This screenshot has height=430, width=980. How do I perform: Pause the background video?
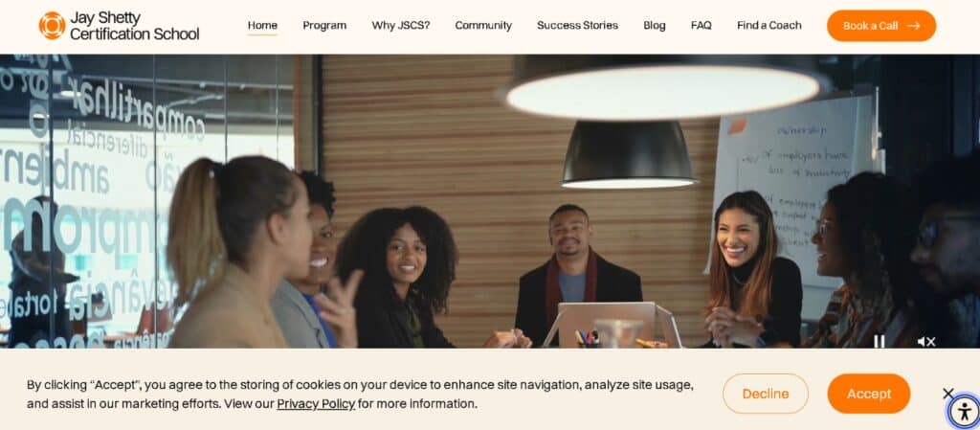pyautogui.click(x=879, y=341)
